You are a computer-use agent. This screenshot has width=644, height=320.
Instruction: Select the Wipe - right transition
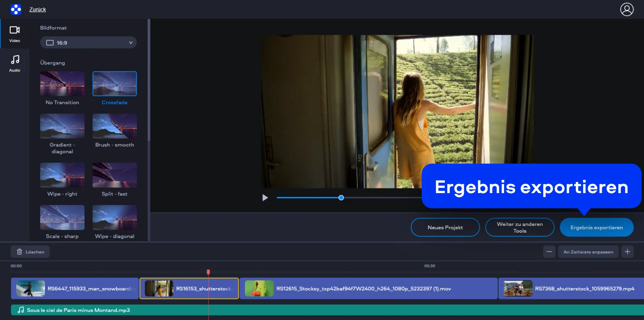click(62, 175)
